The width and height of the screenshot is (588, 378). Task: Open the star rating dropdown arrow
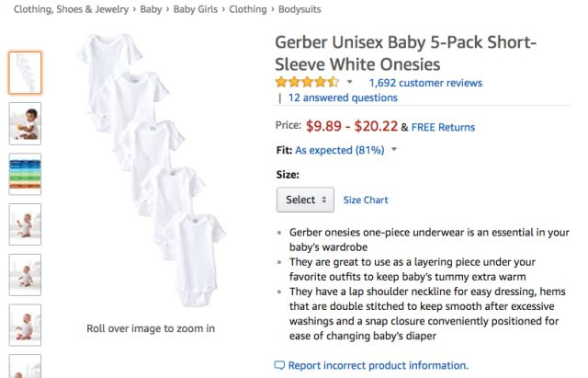[x=349, y=82]
